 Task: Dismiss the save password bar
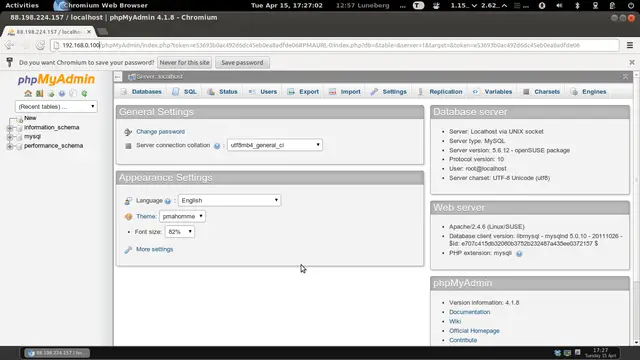632,62
